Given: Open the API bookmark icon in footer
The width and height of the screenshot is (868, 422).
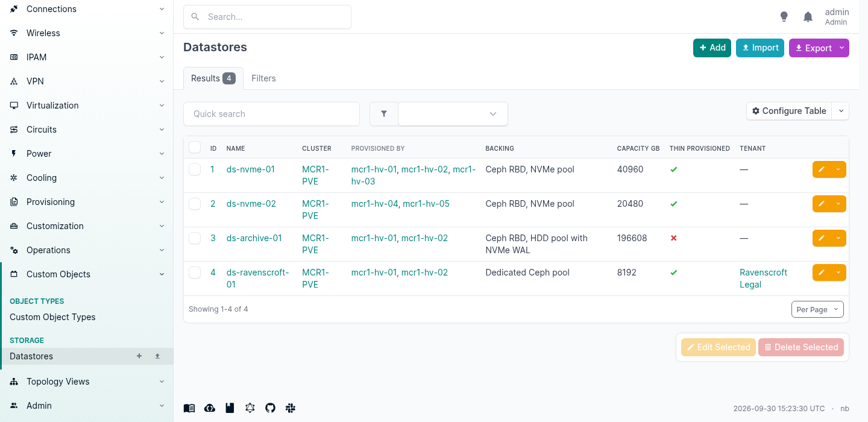Looking at the screenshot, I should [x=230, y=408].
